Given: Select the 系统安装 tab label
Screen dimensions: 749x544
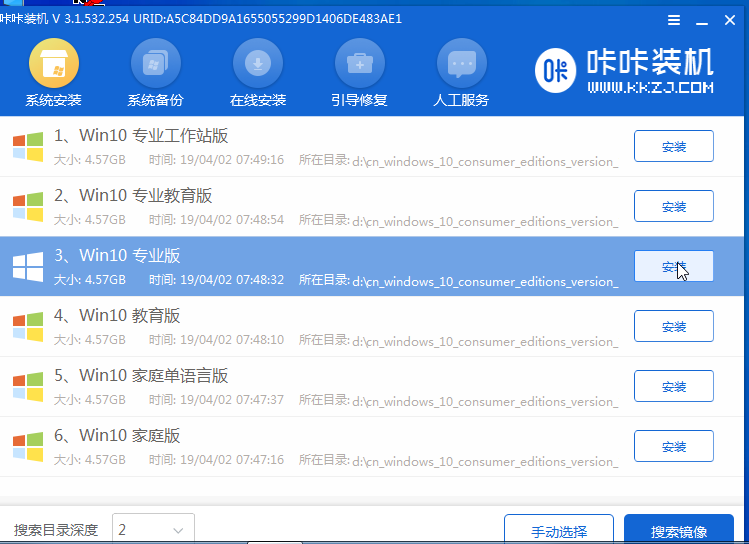Looking at the screenshot, I should point(54,100).
